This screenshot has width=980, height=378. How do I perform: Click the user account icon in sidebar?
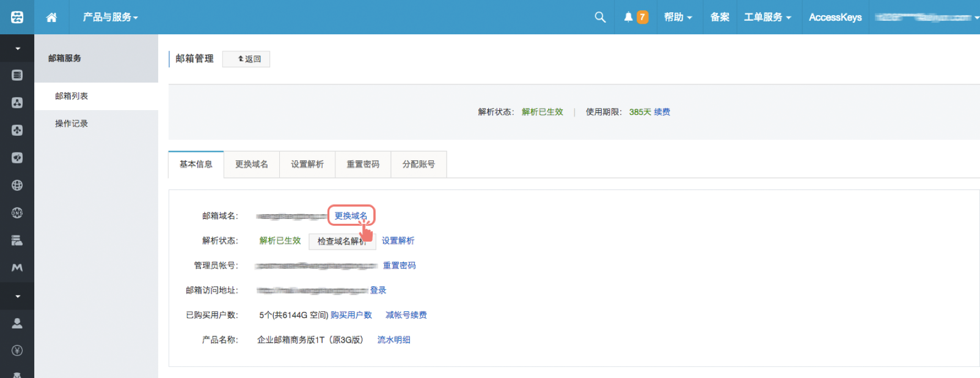coord(17,323)
